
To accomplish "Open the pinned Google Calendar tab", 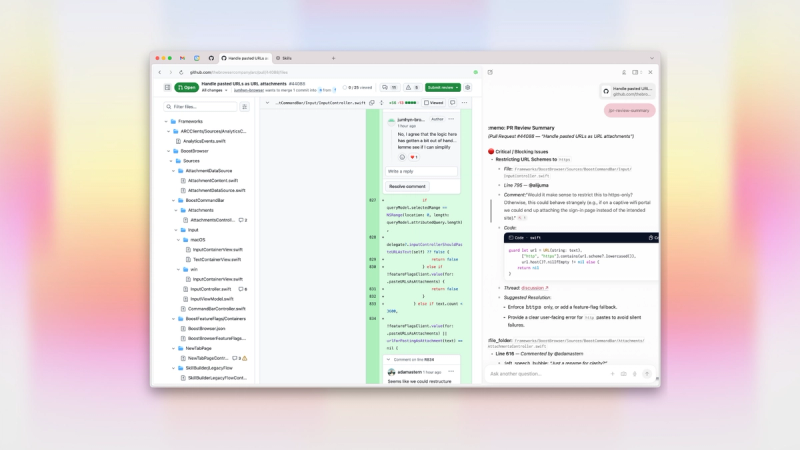I will (x=197, y=58).
